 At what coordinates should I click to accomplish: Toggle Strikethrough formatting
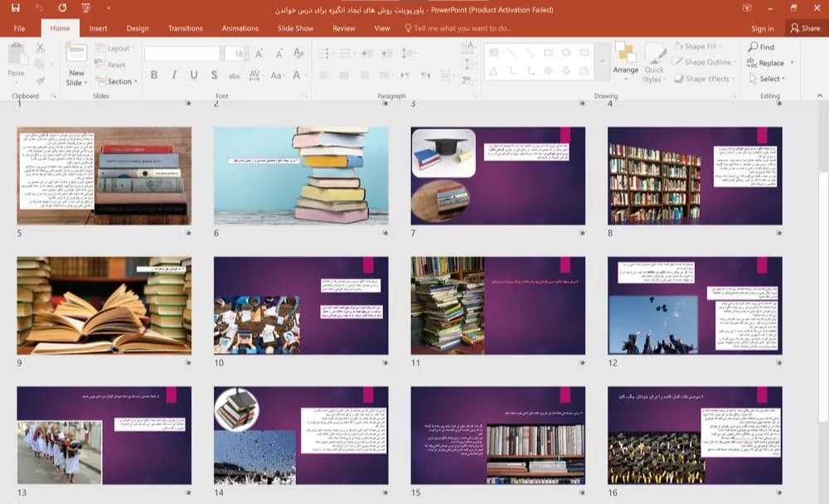pyautogui.click(x=235, y=75)
